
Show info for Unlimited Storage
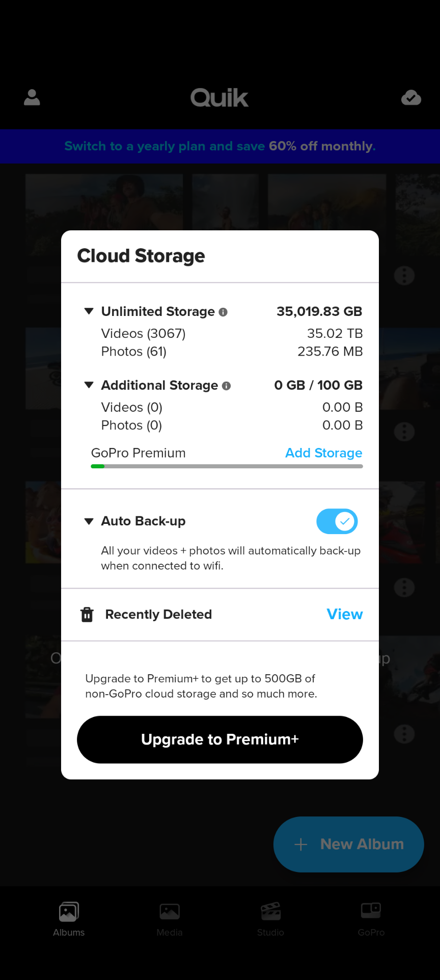(x=223, y=312)
